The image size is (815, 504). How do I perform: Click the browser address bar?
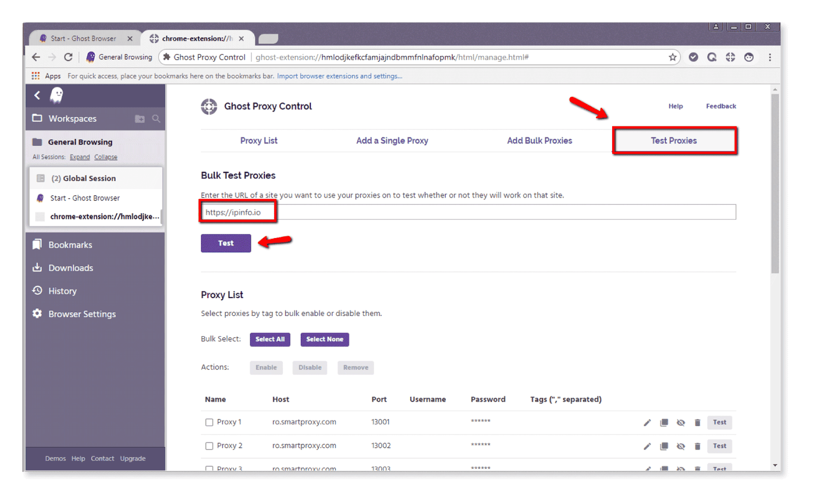418,57
